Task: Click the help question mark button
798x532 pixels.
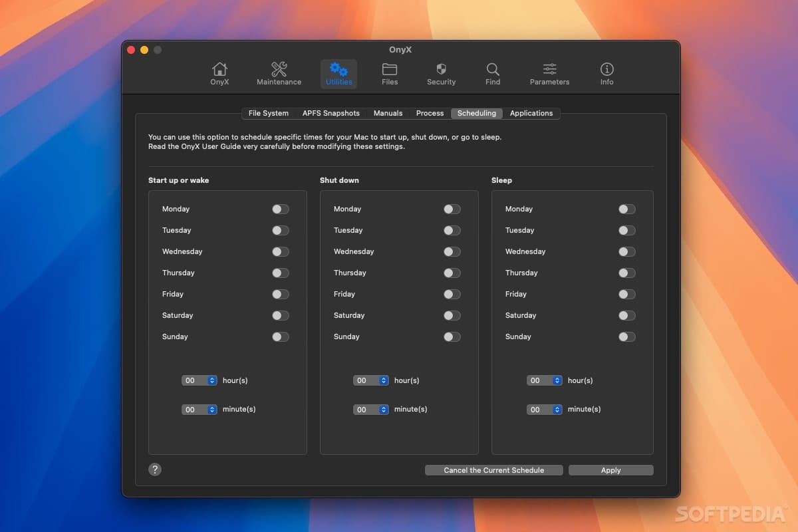Action: [x=155, y=469]
